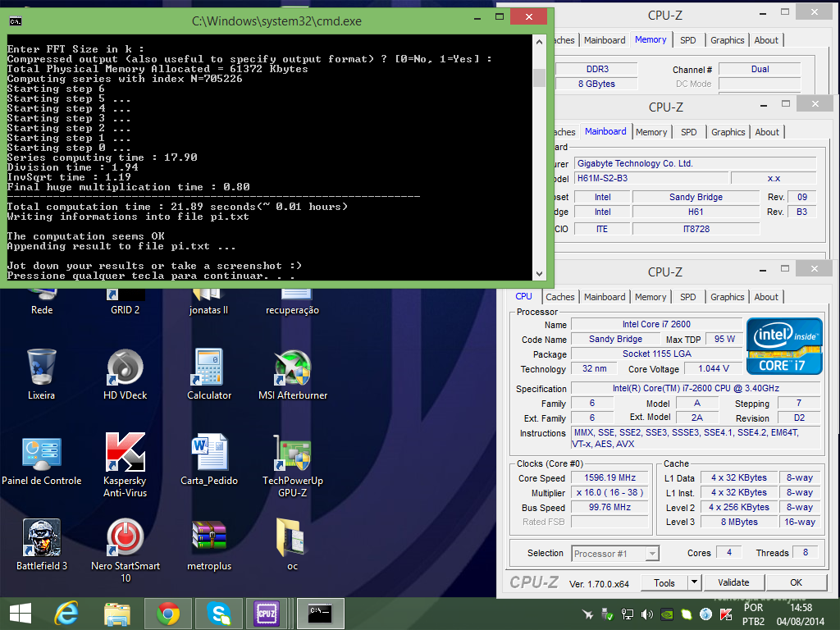This screenshot has height=630, width=840.
Task: Open the Rede desktop icon
Action: point(42,301)
